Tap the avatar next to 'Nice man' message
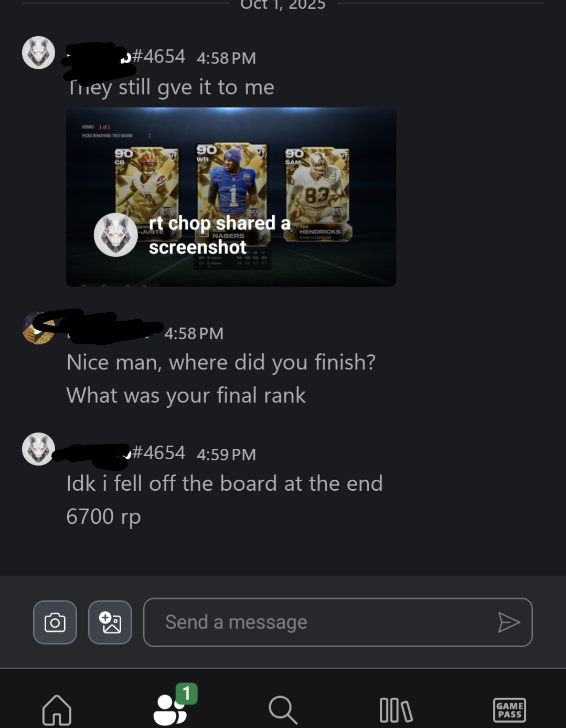This screenshot has height=728, width=566. tap(38, 328)
